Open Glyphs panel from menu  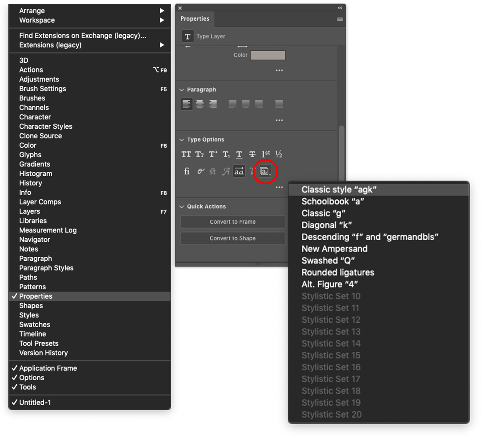click(30, 155)
